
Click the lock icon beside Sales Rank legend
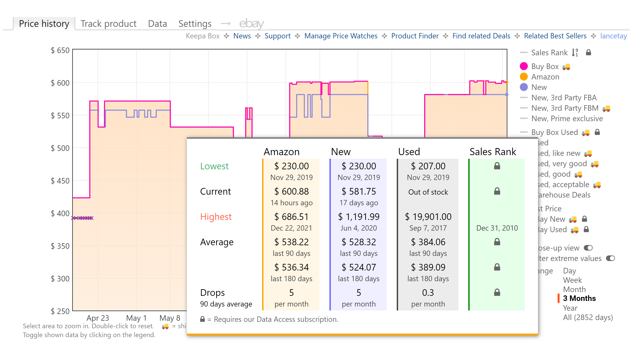(588, 52)
